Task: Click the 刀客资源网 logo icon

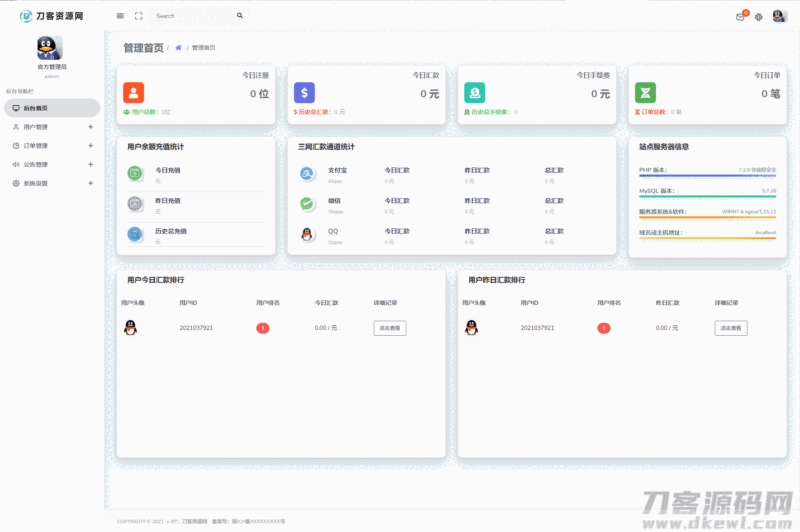Action: click(26, 16)
